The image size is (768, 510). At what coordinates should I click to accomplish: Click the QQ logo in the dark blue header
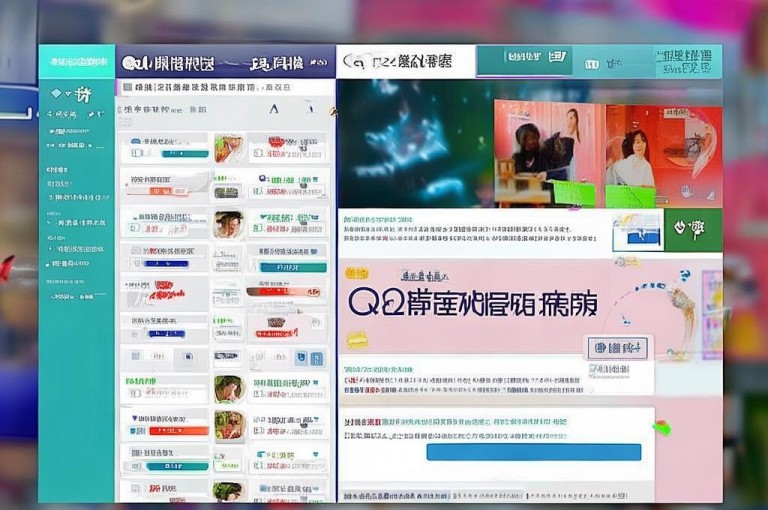tap(136, 63)
